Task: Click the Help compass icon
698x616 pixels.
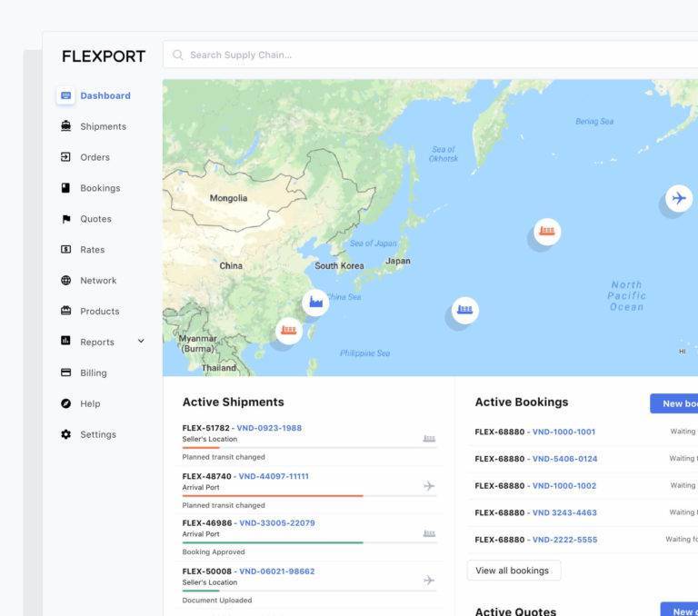Action: coord(65,403)
